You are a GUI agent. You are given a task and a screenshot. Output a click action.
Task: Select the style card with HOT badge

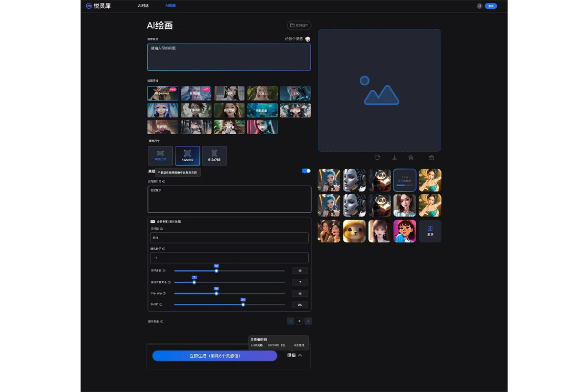click(x=196, y=93)
